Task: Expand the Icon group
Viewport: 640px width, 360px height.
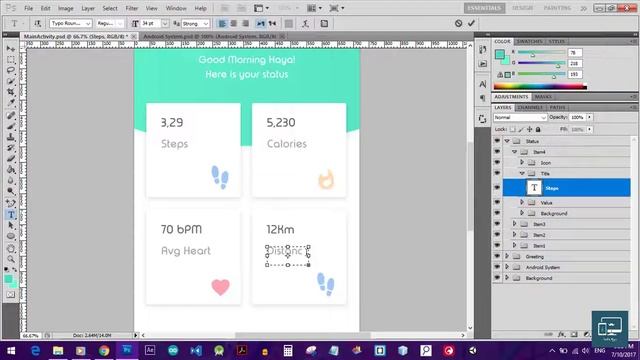Action: 522,162
